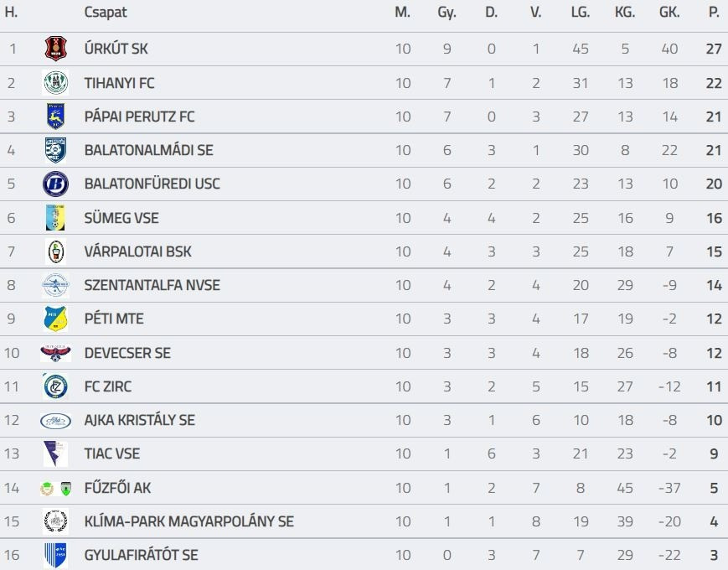This screenshot has height=570, width=728.
Task: Click the Várpalotai BSK club badge
Action: click(x=55, y=251)
